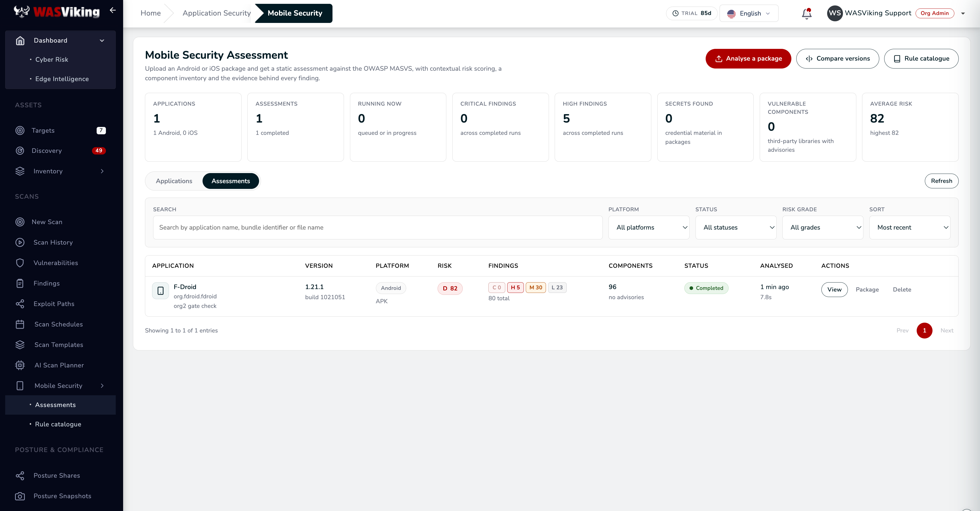
Task: Click the Prev pagination link
Action: pyautogui.click(x=902, y=331)
